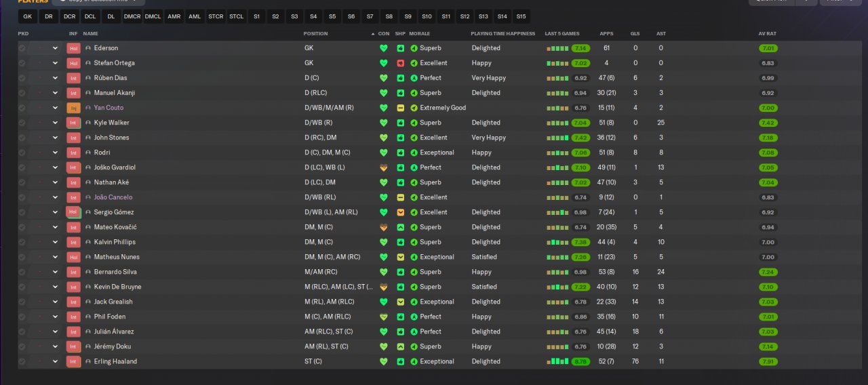Image resolution: width=868 pixels, height=385 pixels.
Task: Open the row dropdown chevron for John Stones
Action: pyautogui.click(x=55, y=138)
